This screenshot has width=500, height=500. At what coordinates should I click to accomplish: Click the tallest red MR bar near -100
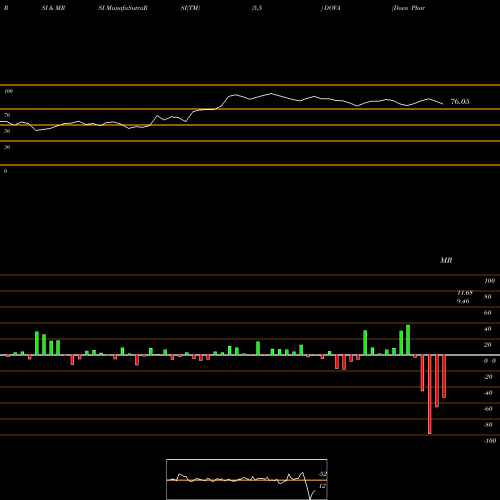(430, 394)
